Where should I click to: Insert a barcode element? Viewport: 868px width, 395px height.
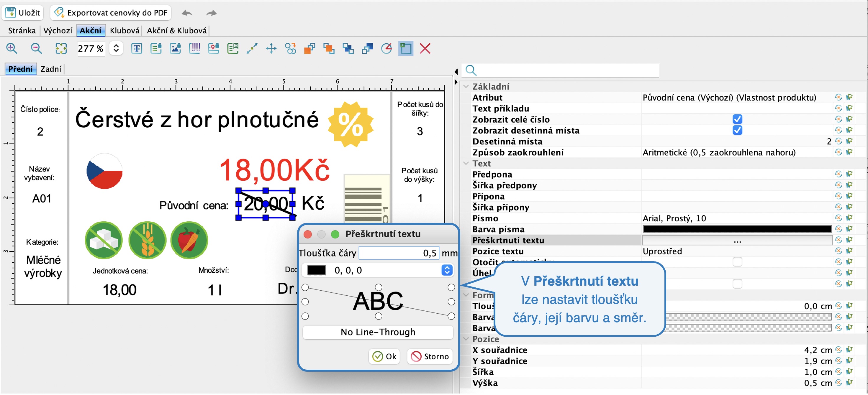click(x=194, y=49)
